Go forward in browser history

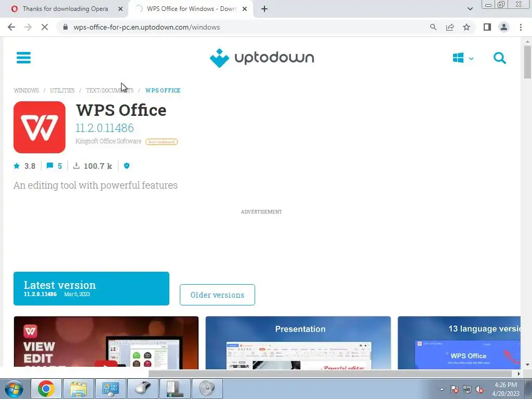(28, 27)
